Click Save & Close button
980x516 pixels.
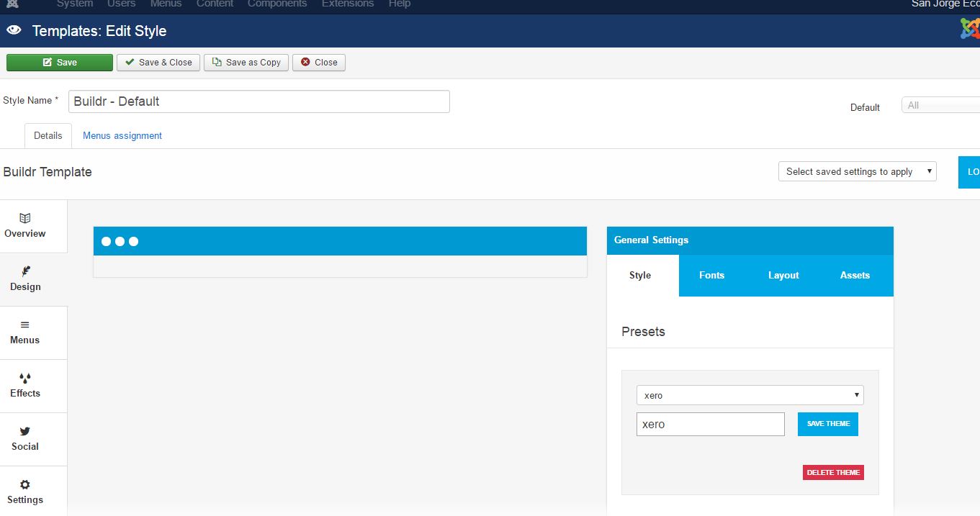(158, 63)
